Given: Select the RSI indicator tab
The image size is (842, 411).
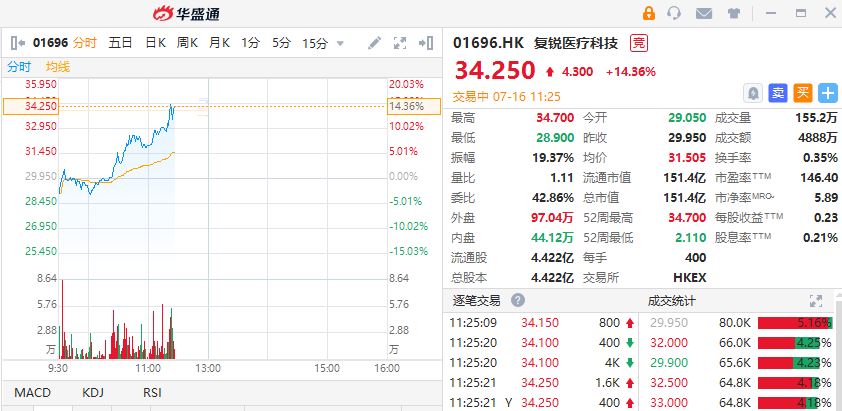Looking at the screenshot, I should coord(152,393).
